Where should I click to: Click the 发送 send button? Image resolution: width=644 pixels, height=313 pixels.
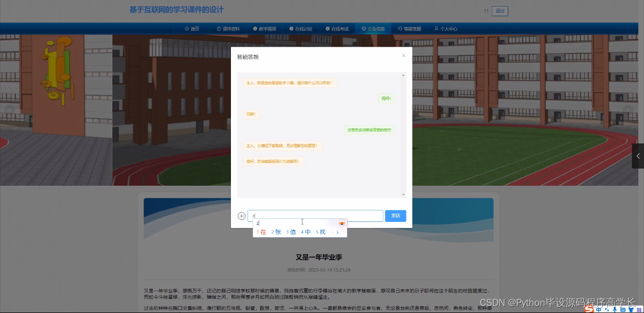point(395,215)
